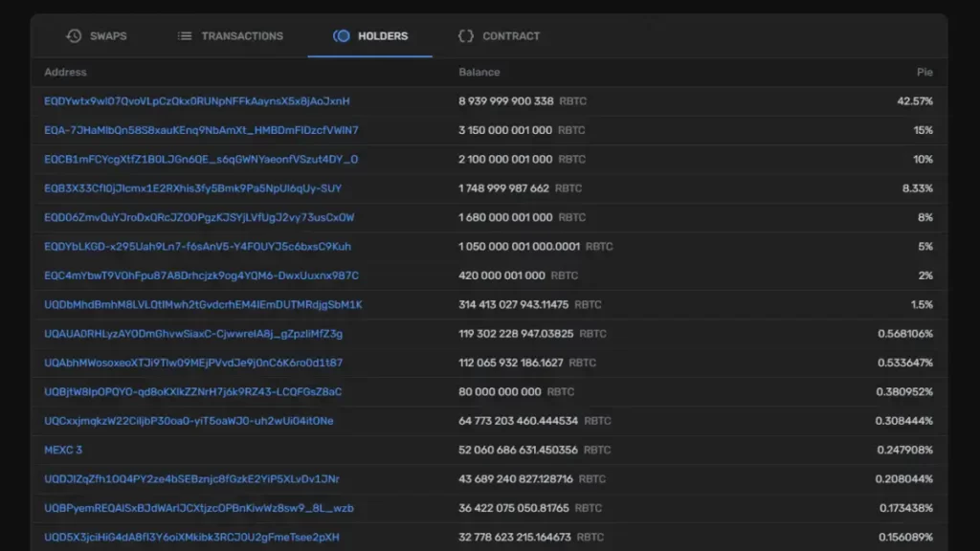Select balance 112 065 932 186.1627
This screenshot has height=551, width=980.
coord(511,363)
